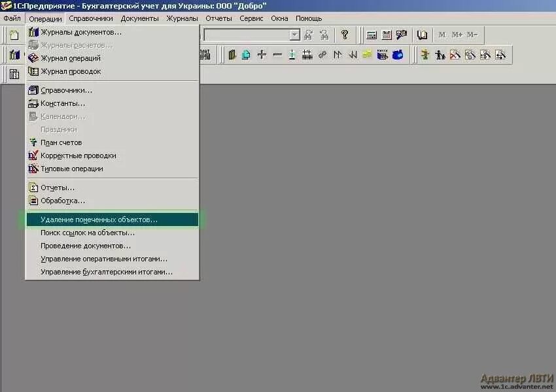
Task: Click the M memory button
Action: coord(442,35)
